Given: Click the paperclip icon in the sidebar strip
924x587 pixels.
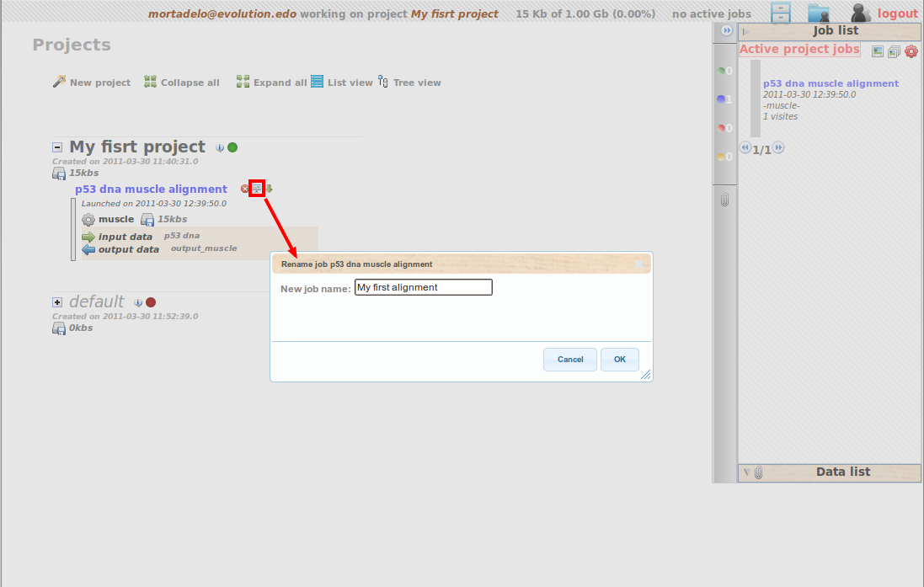Looking at the screenshot, I should tap(724, 200).
